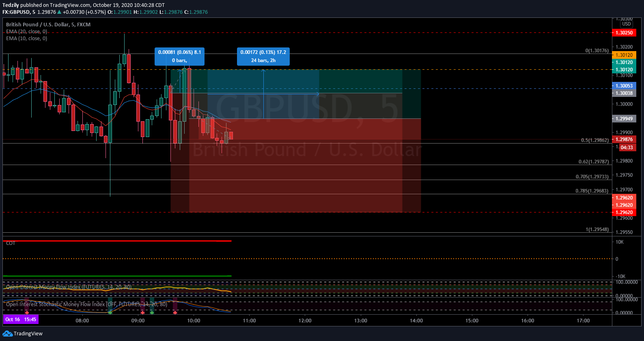Screen dimensions: 644x341
Task: Click the gray 1.30038 price tag
Action: [x=624, y=93]
